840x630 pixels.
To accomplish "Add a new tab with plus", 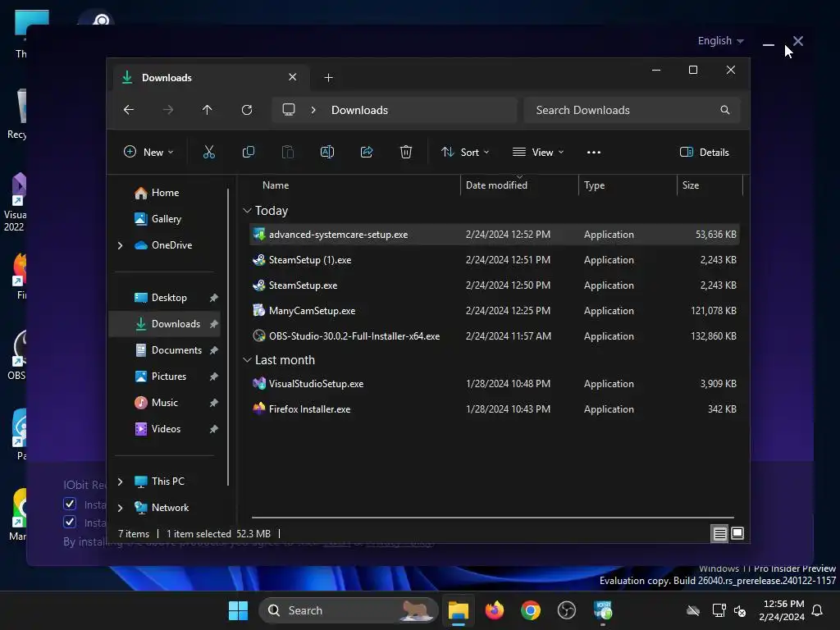I will (328, 78).
